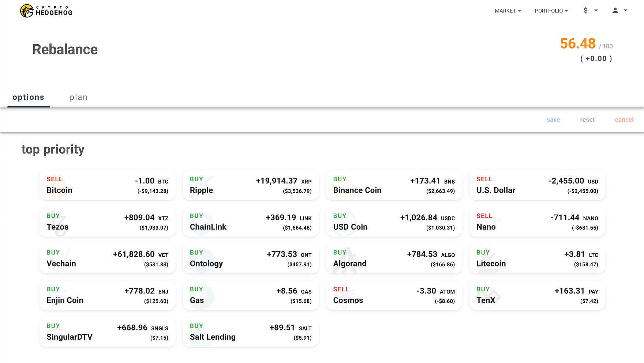Choose the Enjin Coin buy card

[x=108, y=295]
